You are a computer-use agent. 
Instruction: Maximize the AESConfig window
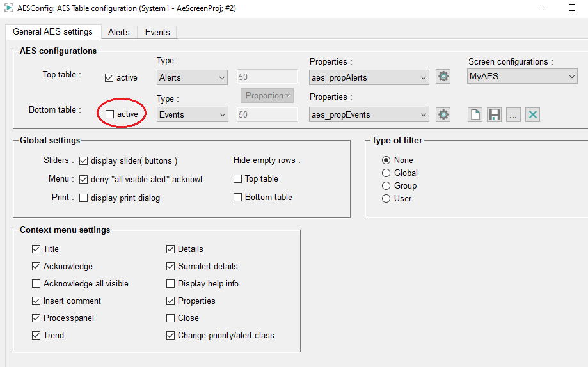click(x=571, y=8)
